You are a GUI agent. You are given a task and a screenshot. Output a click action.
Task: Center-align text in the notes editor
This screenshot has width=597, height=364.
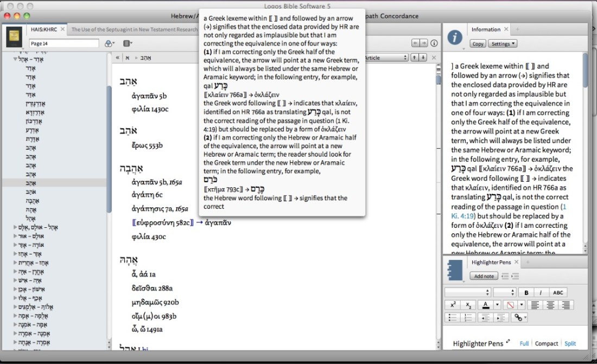pyautogui.click(x=550, y=305)
